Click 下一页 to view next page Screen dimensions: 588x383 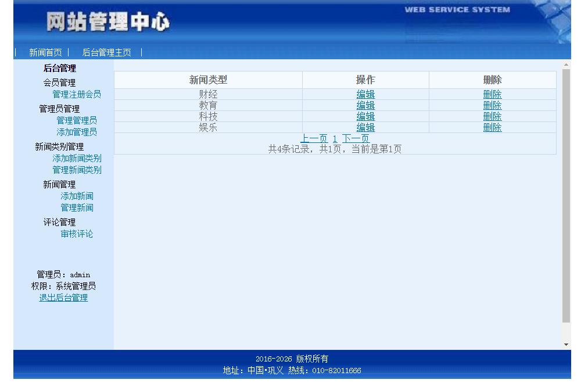(x=355, y=138)
